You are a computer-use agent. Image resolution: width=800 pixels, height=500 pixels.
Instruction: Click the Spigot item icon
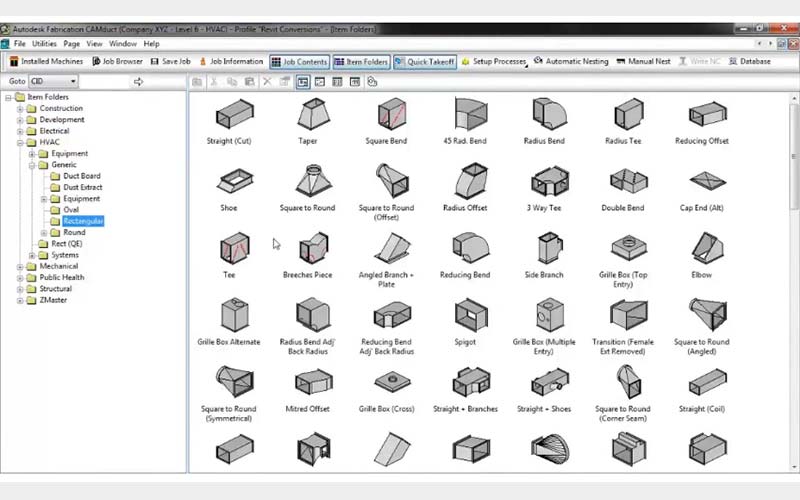464,315
